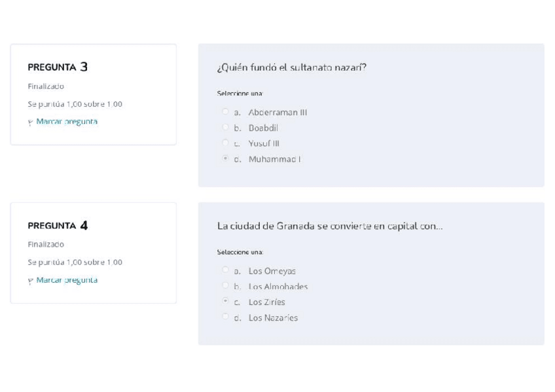
Task: Click the Finalizado status under Pregunta 3
Action: [x=46, y=86]
